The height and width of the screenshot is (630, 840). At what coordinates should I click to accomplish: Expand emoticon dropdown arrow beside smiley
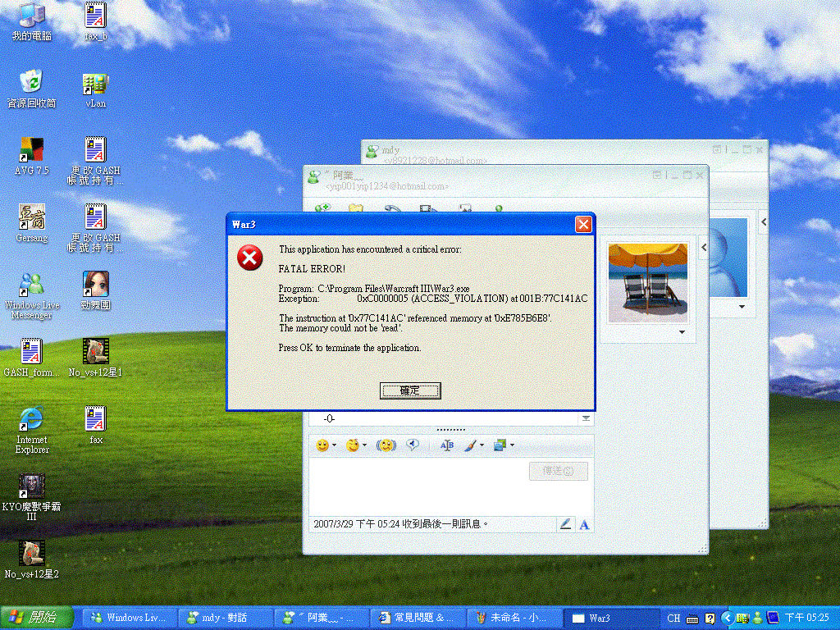coord(335,445)
